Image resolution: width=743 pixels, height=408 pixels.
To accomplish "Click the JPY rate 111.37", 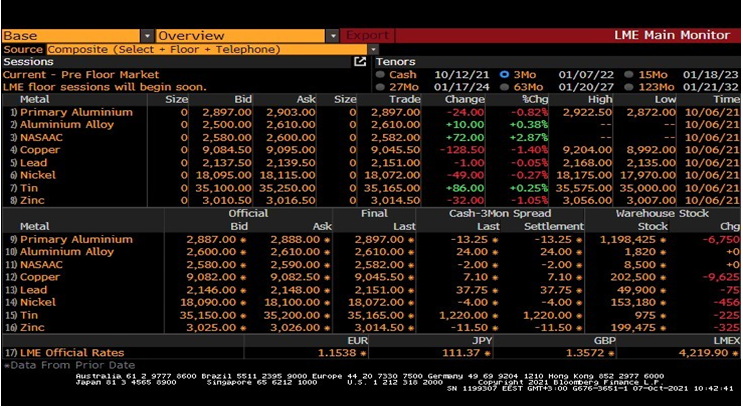I will point(462,353).
